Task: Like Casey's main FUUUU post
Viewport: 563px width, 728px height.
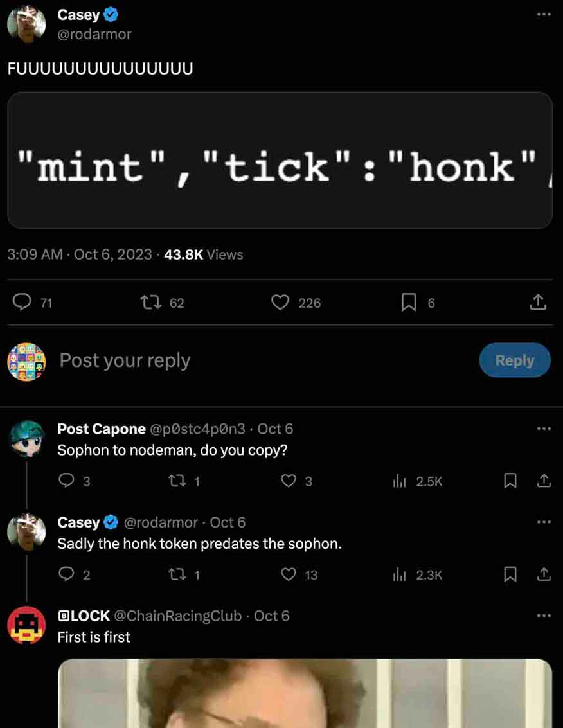Action: 280,303
